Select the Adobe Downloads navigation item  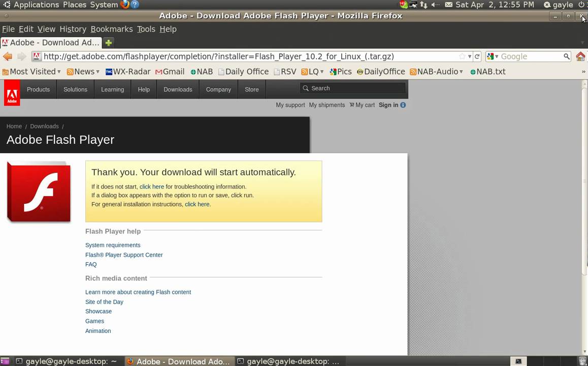178,89
